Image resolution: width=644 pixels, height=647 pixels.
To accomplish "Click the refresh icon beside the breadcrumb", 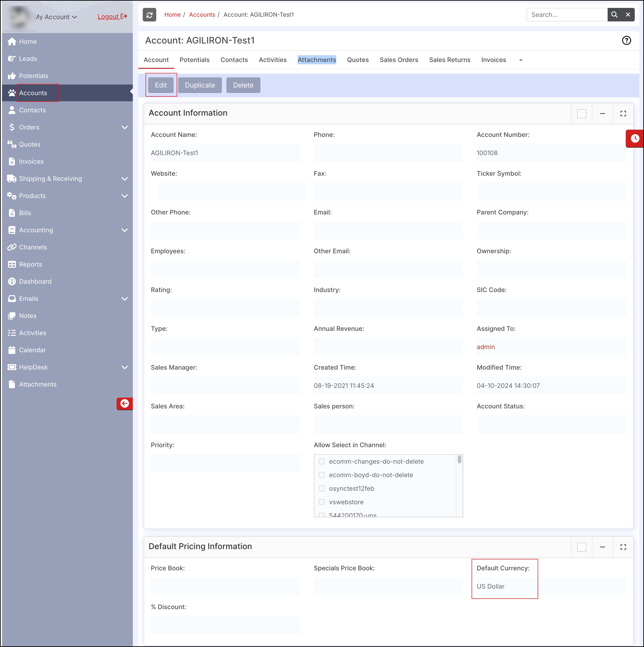I will click(149, 15).
